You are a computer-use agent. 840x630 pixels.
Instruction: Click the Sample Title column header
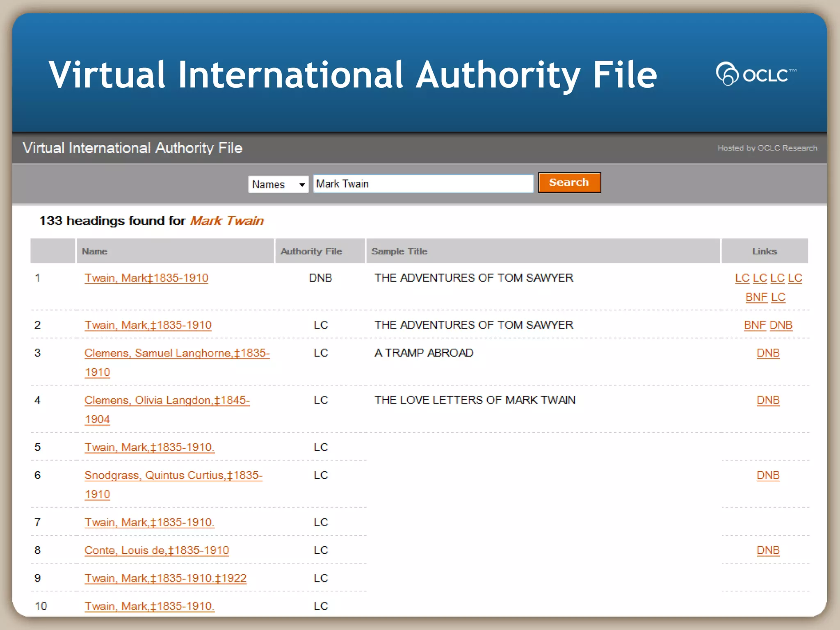tap(543, 251)
